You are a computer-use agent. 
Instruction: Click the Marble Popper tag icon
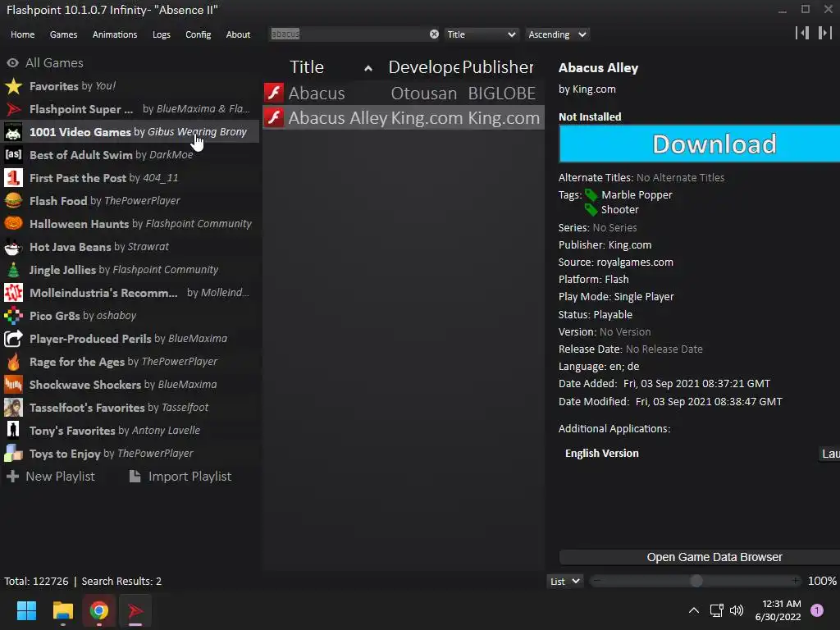point(591,195)
